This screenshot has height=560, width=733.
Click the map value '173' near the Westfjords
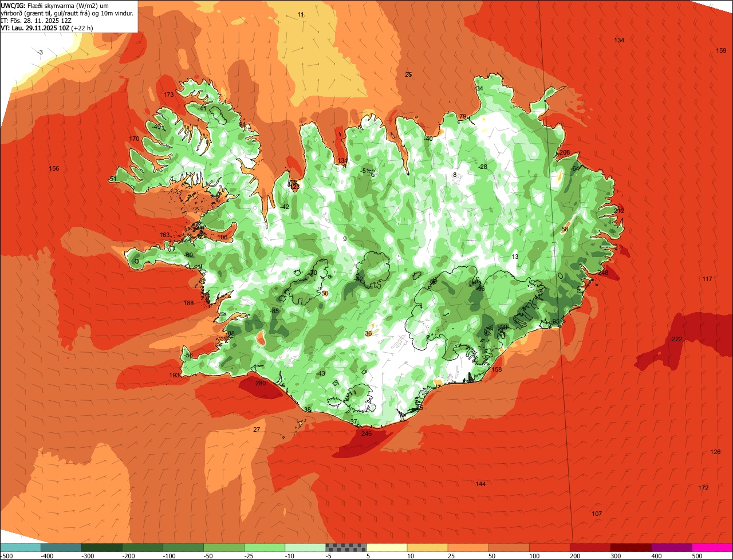(x=168, y=94)
